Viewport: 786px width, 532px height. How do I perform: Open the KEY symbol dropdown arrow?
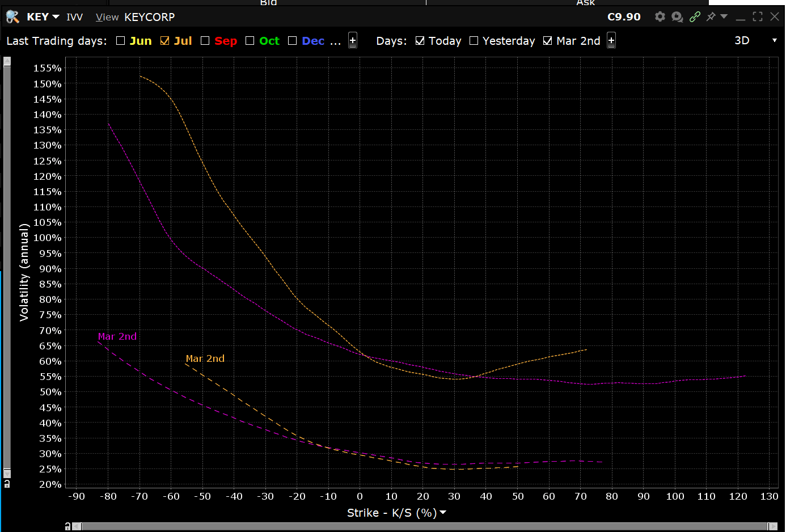click(x=56, y=17)
